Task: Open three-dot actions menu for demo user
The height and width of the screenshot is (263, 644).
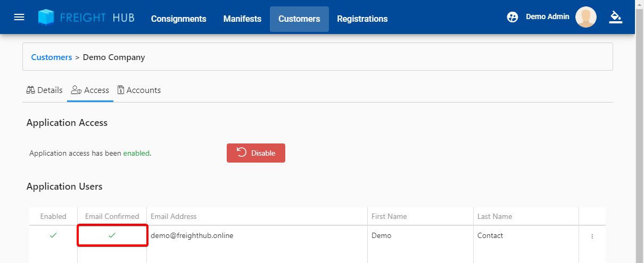Action: coord(592,236)
